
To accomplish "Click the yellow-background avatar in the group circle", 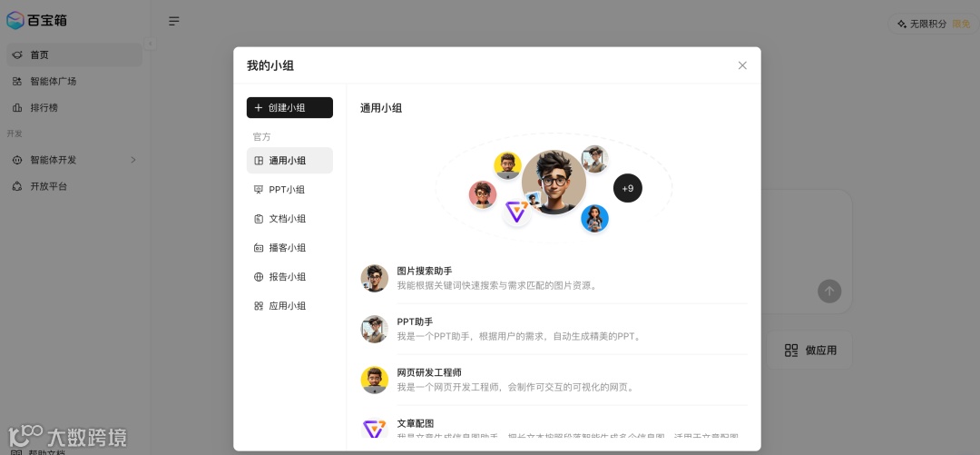I will click(x=507, y=165).
